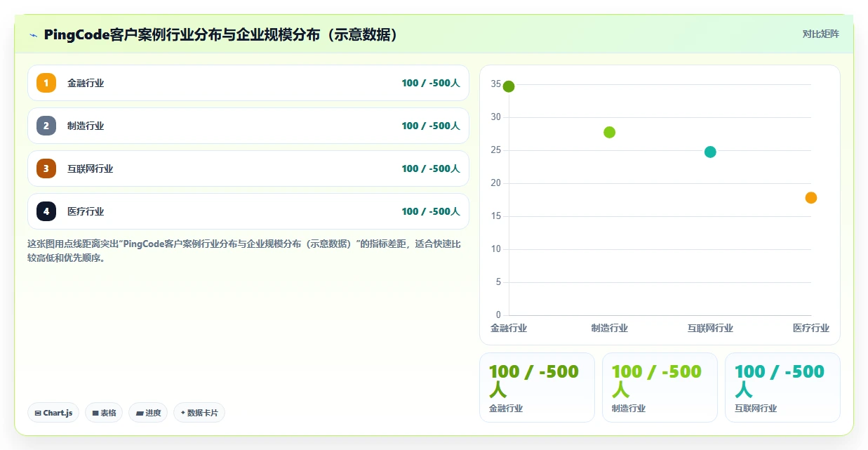The image size is (868, 450).
Task: Click the 100 / -500人 value in the 制造行业 row
Action: click(x=431, y=126)
